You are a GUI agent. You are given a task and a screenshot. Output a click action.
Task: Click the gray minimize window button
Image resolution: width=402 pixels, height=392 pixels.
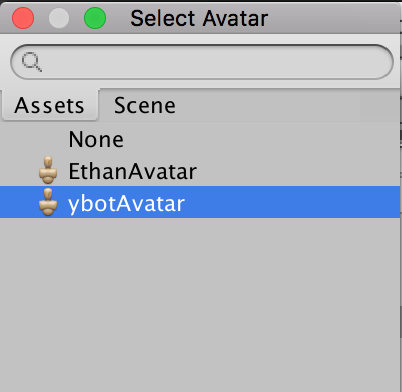tap(59, 18)
